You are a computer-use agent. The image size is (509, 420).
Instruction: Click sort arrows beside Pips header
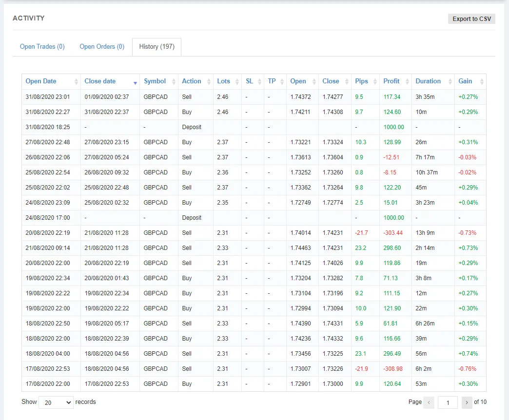pos(375,81)
